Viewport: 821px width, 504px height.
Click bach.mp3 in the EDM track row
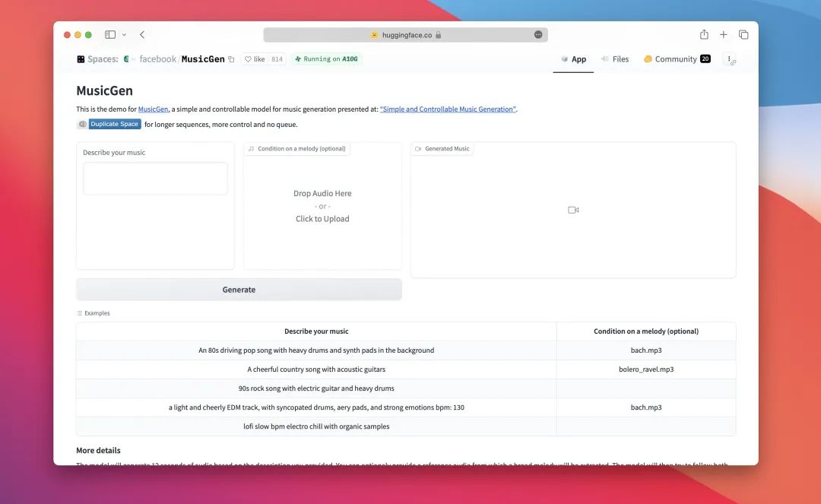[646, 407]
